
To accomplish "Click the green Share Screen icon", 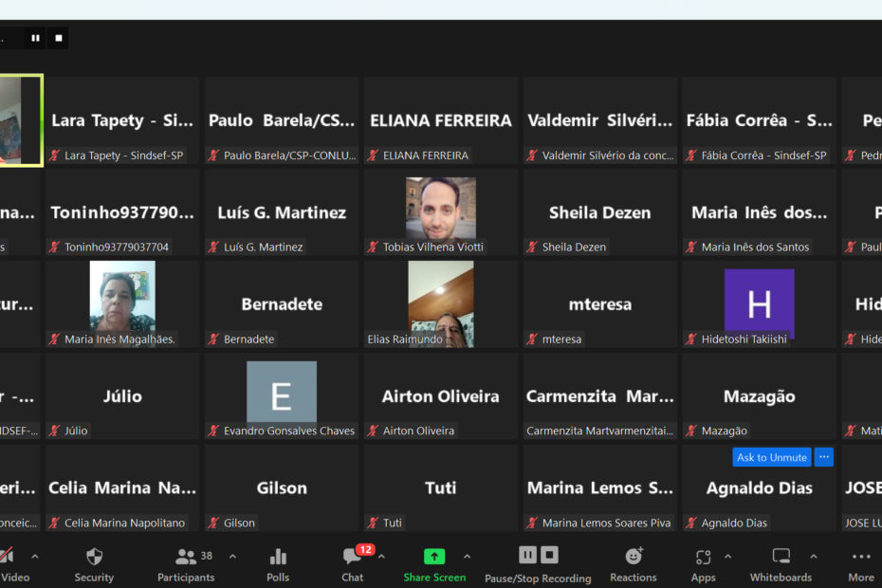I will tap(434, 557).
